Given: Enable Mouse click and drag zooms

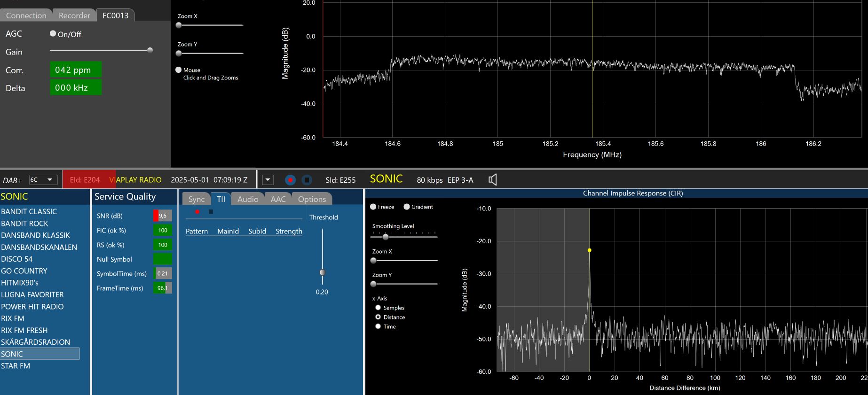Looking at the screenshot, I should pyautogui.click(x=179, y=70).
